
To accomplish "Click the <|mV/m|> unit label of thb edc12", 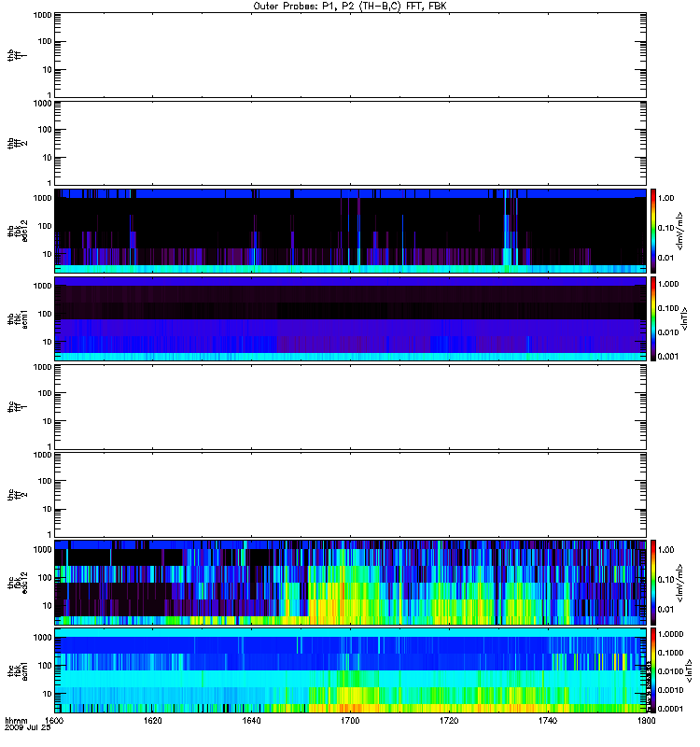I will click(679, 231).
